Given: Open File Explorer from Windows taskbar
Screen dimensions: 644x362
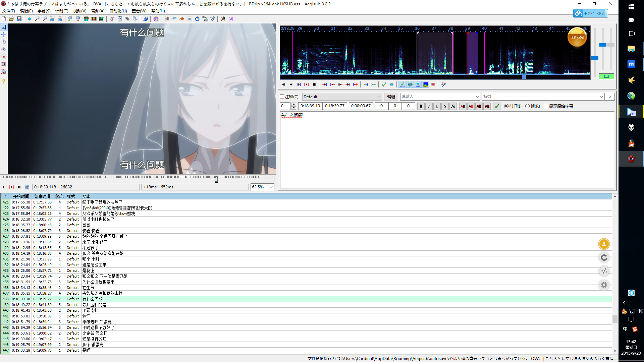Looking at the screenshot, I should [631, 49].
